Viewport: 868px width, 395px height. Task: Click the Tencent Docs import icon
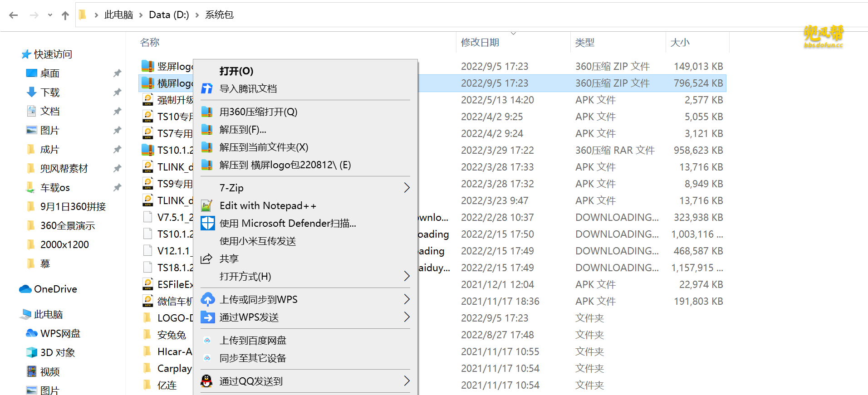207,89
